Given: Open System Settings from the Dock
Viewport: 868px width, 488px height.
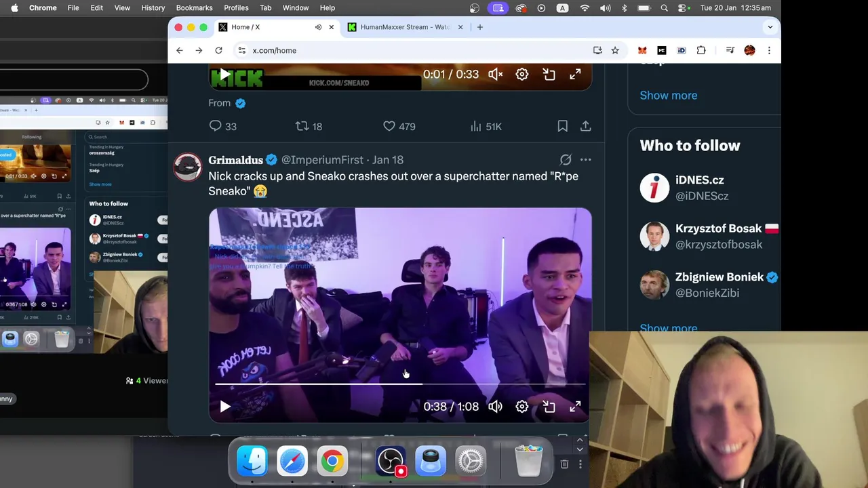Looking at the screenshot, I should [x=471, y=462].
